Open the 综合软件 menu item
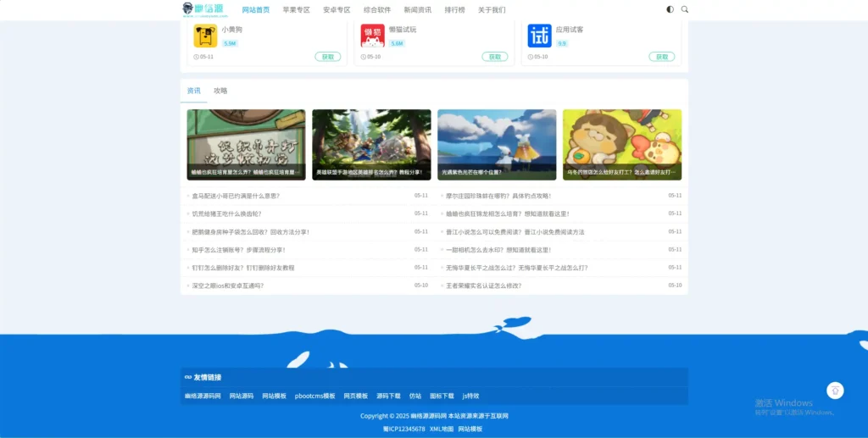 (377, 10)
